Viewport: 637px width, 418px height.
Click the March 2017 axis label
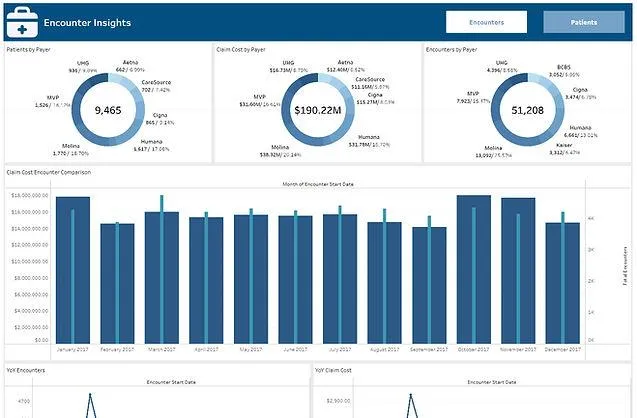162,349
